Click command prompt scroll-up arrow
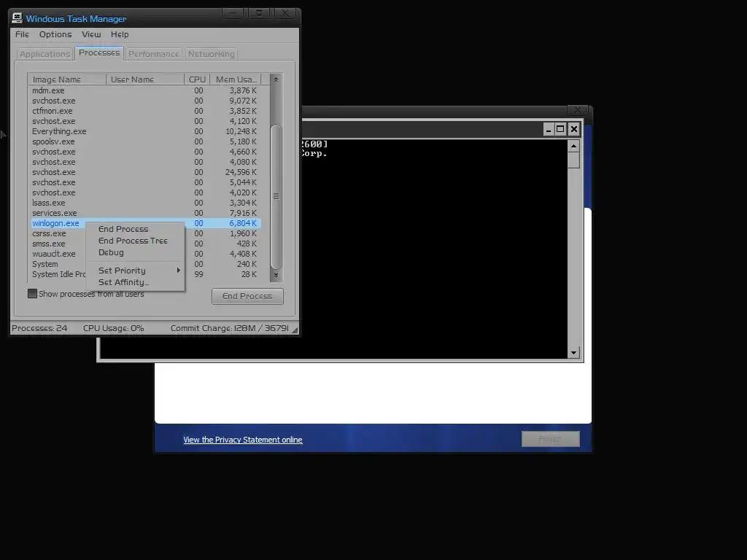 (x=573, y=146)
